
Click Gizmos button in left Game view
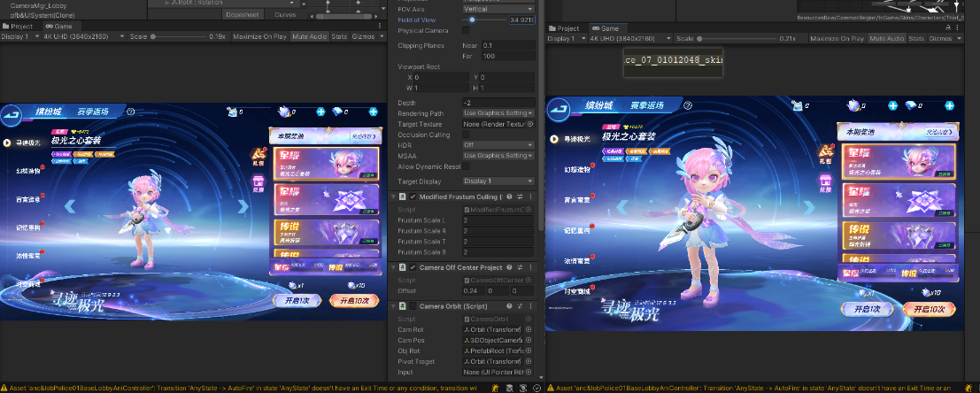(x=362, y=37)
